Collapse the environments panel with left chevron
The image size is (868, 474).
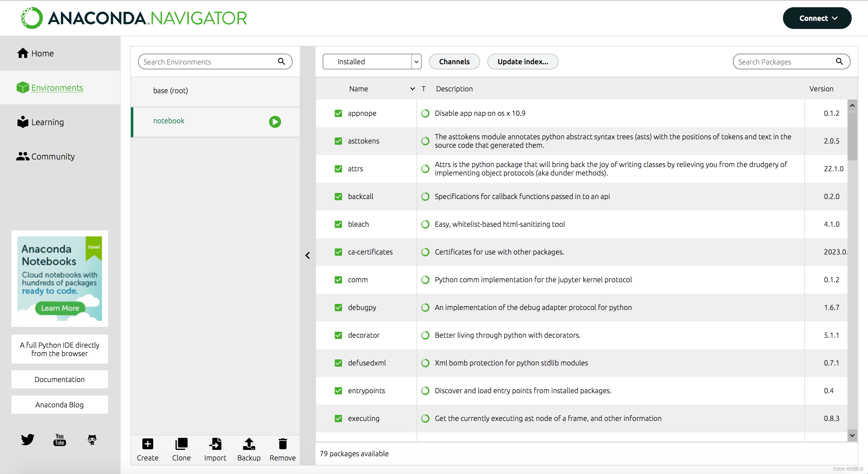pyautogui.click(x=307, y=255)
